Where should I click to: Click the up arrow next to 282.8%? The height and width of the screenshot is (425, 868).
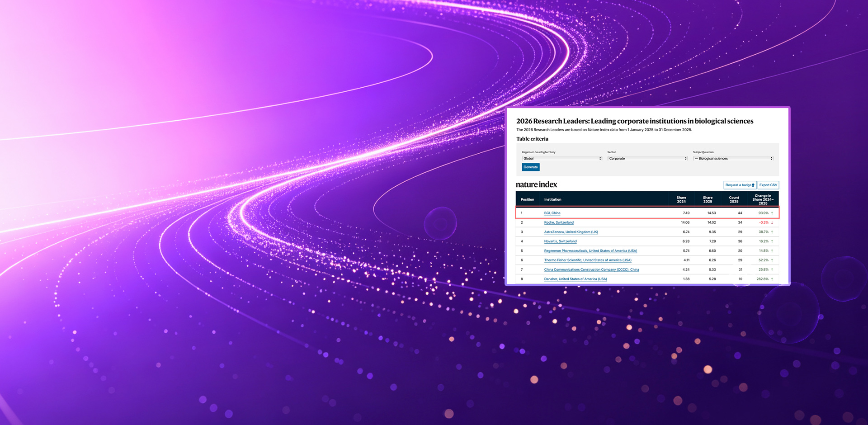coord(772,279)
